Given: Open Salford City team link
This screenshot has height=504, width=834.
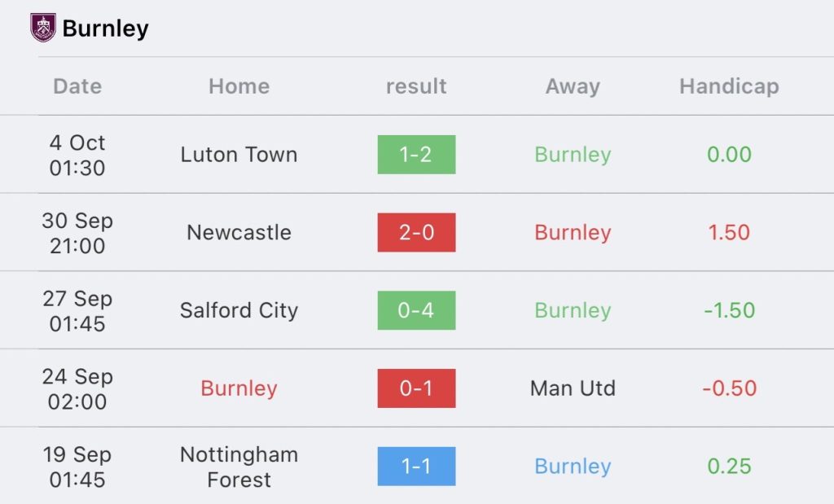Looking at the screenshot, I should [239, 310].
